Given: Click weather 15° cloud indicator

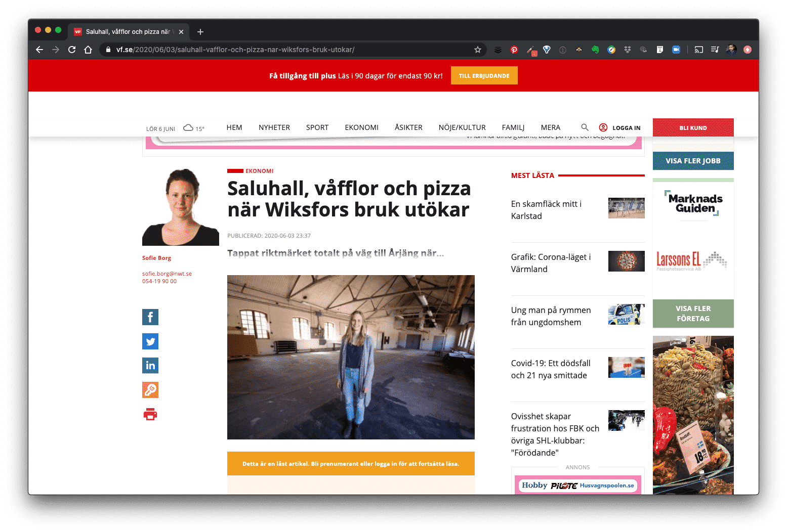Looking at the screenshot, I should 194,128.
